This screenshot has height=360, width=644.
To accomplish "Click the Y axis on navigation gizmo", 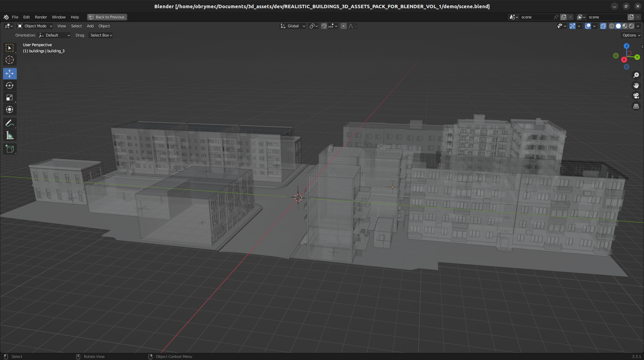I will tap(637, 57).
